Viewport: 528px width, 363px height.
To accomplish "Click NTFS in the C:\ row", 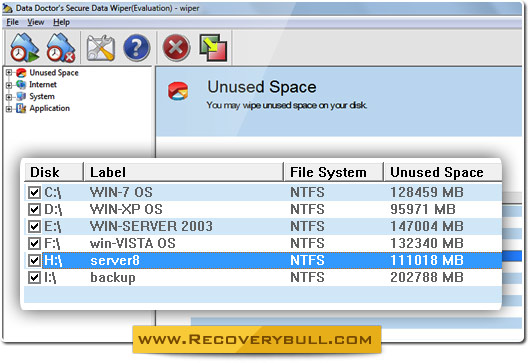I will tap(307, 192).
